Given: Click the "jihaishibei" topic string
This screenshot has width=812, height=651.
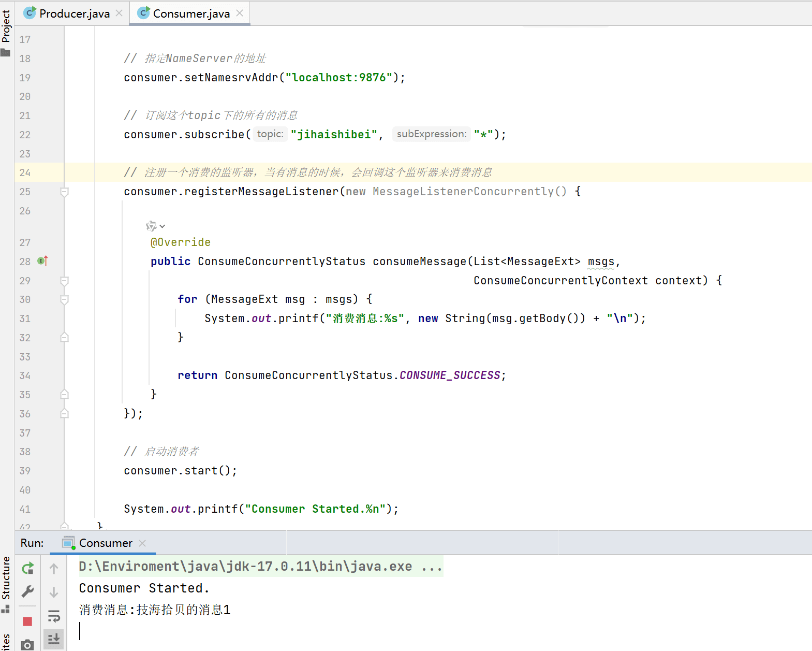Looking at the screenshot, I should click(x=334, y=134).
